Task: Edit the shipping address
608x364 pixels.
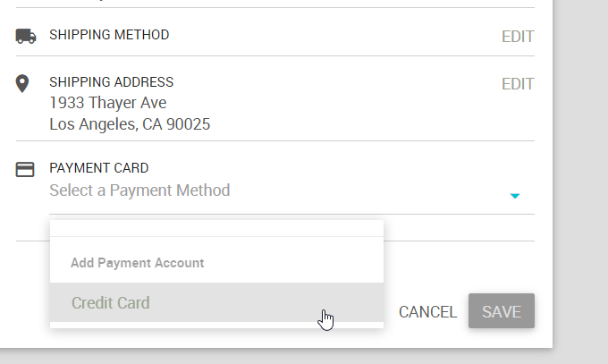Action: tap(517, 84)
